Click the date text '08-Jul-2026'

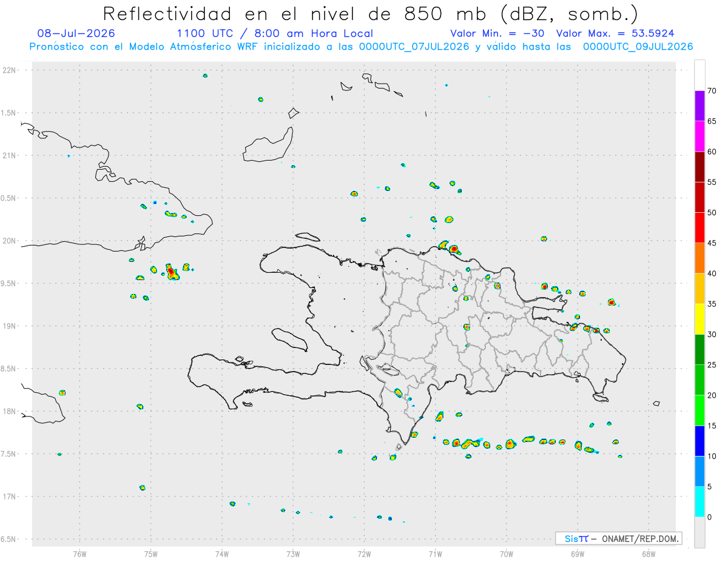click(x=76, y=33)
